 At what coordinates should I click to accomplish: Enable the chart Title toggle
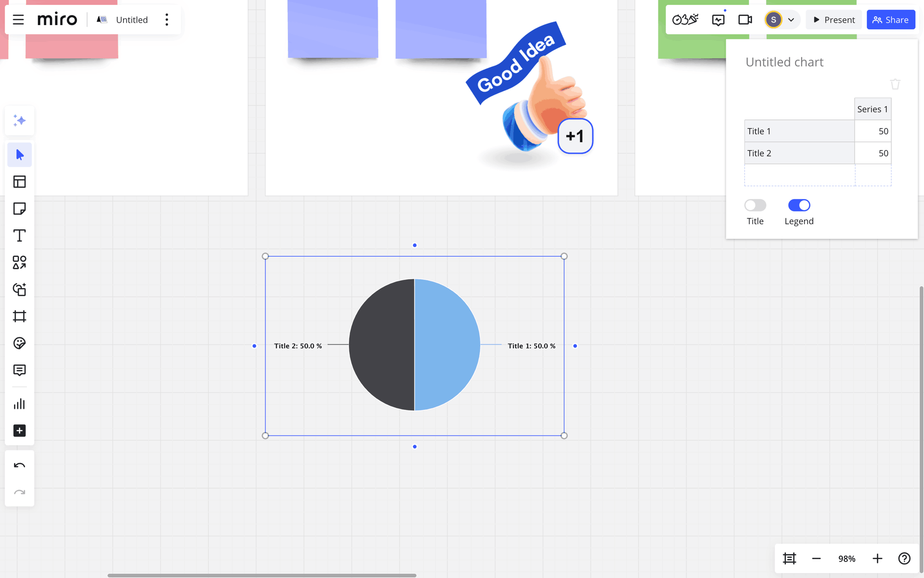point(755,205)
